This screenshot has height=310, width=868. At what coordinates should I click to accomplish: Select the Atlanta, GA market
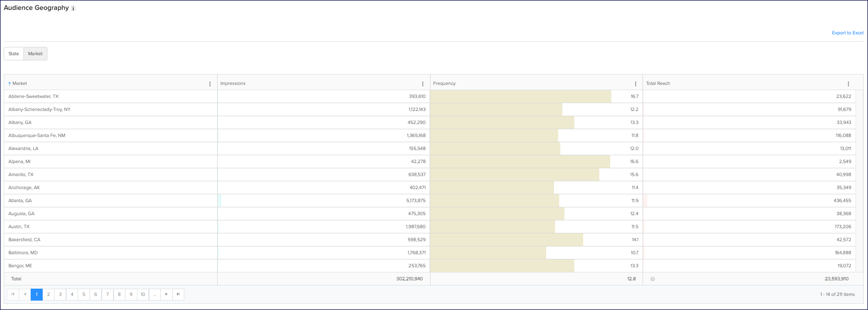(20, 201)
